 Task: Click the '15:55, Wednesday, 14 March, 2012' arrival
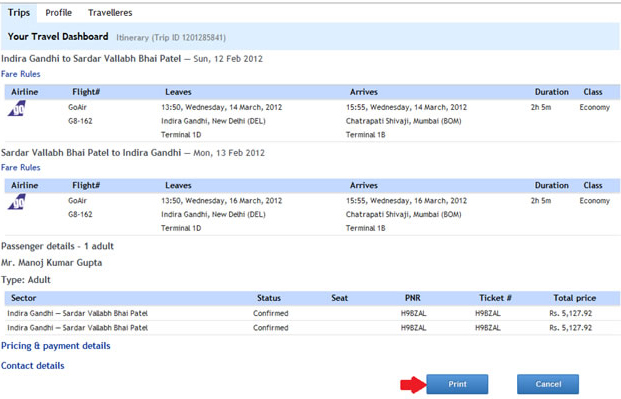click(406, 107)
